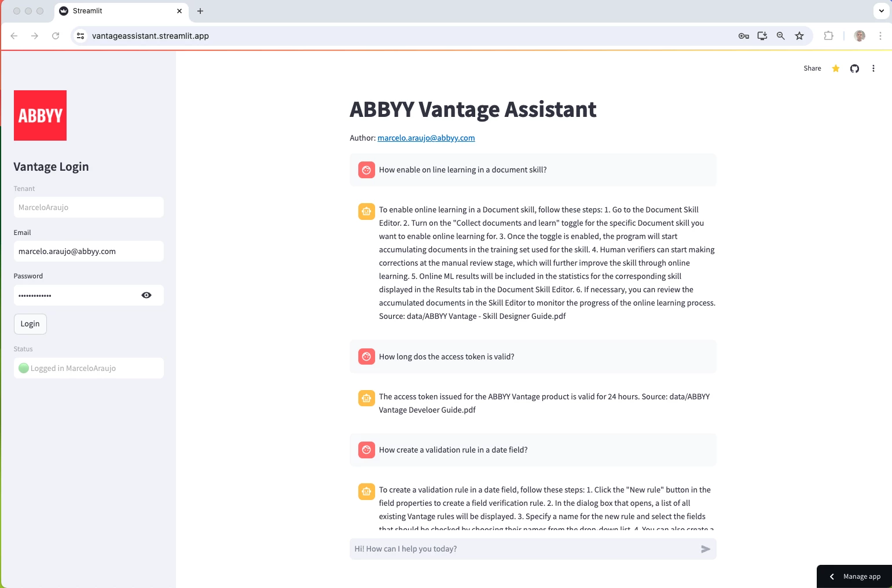Open the marcelo.araujo@abbyy.com author link
The width and height of the screenshot is (892, 588).
point(426,138)
